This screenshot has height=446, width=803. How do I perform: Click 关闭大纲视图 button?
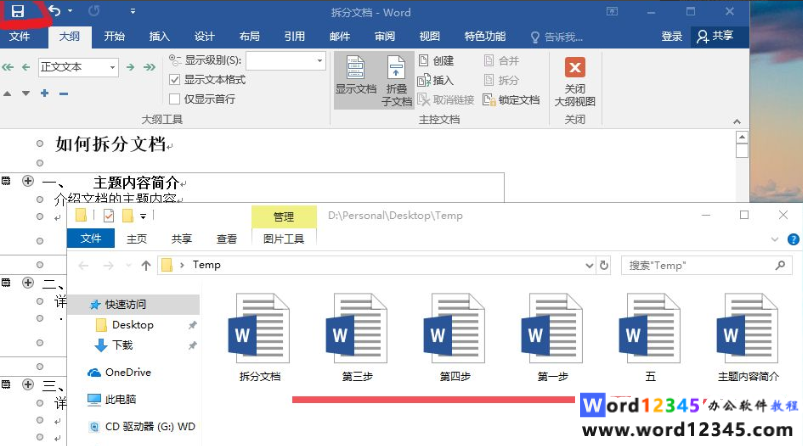(x=575, y=81)
